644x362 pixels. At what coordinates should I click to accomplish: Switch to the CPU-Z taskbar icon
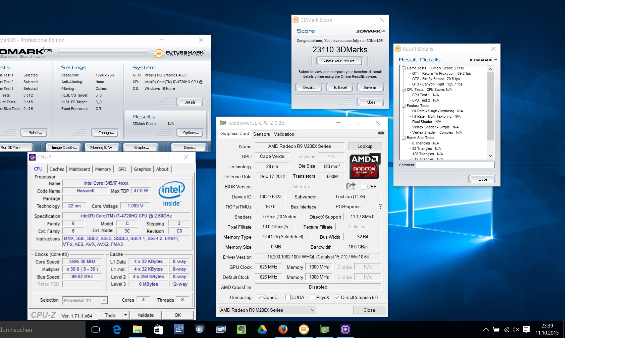pyautogui.click(x=345, y=329)
